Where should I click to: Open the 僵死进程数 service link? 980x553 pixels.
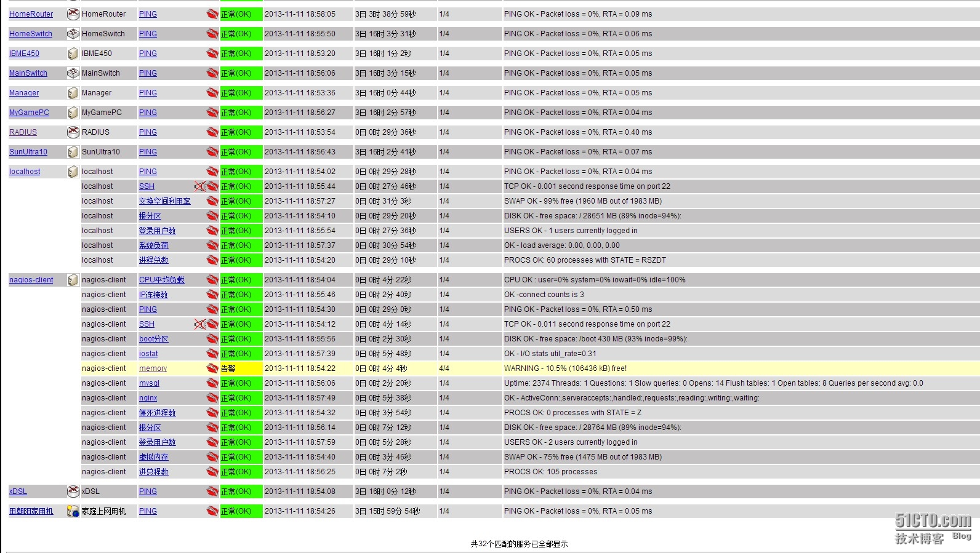point(158,413)
